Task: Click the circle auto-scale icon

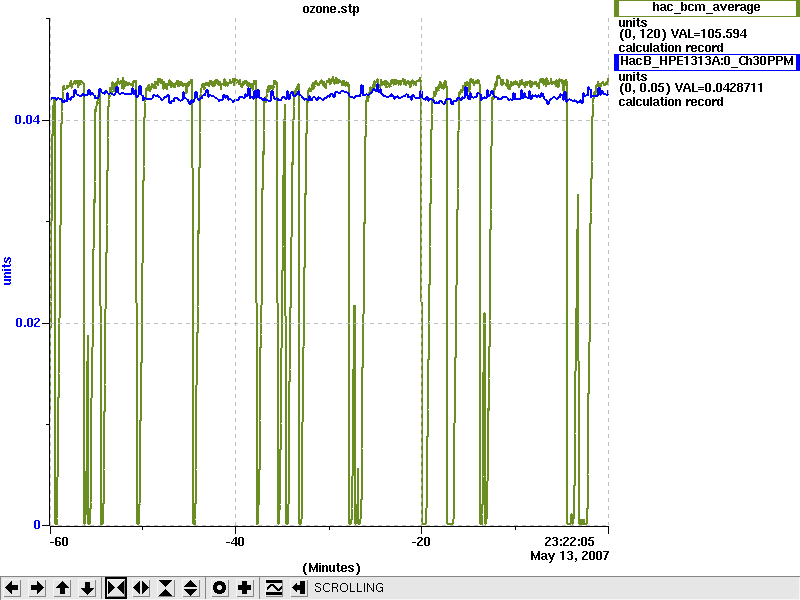Action: pyautogui.click(x=219, y=588)
